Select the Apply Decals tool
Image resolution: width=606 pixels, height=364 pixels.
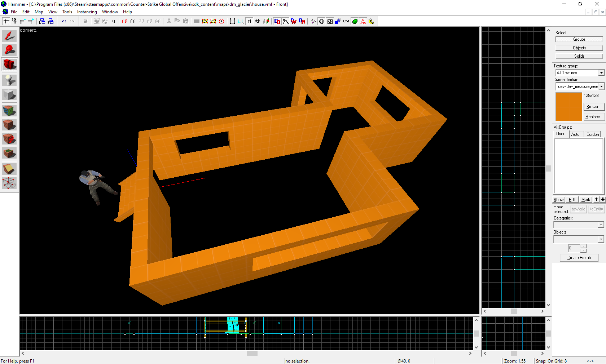(x=9, y=139)
